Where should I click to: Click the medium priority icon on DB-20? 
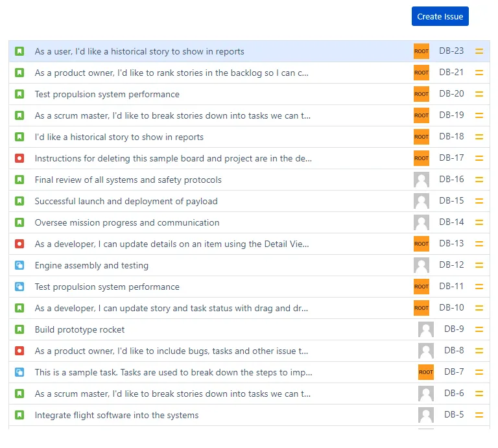point(479,94)
